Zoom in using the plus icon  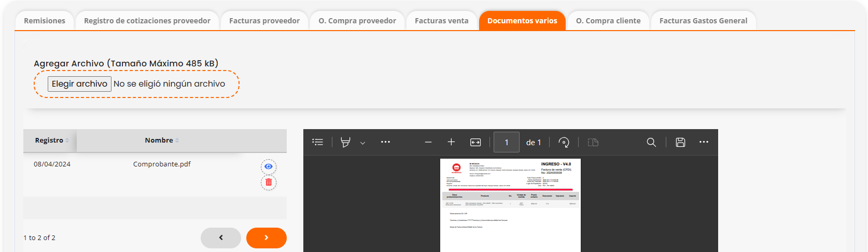(451, 142)
